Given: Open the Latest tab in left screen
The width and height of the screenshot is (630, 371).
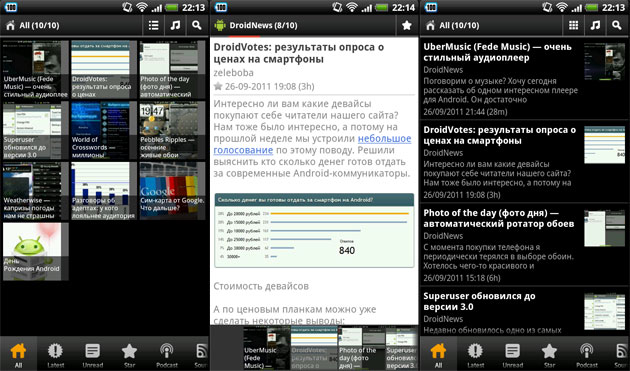Looking at the screenshot, I should (55, 354).
